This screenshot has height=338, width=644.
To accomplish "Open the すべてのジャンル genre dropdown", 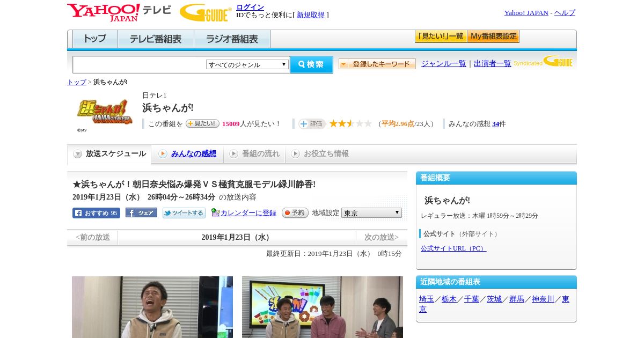I will pyautogui.click(x=247, y=64).
